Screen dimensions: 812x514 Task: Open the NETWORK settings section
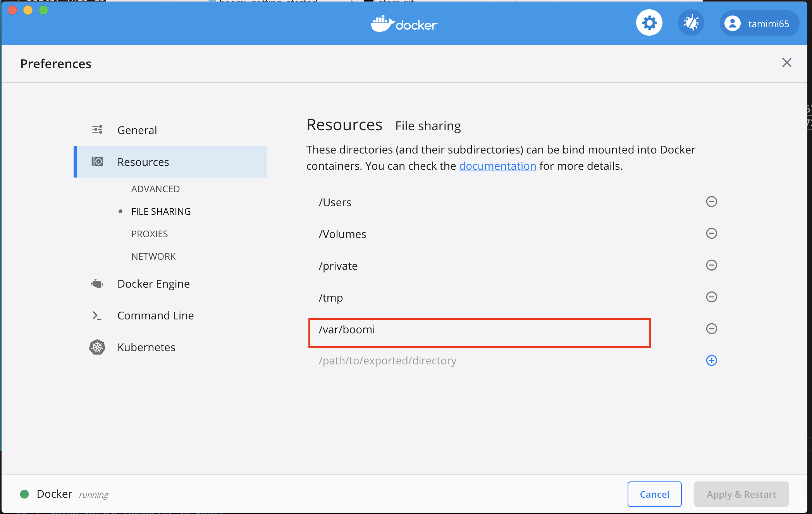click(153, 256)
